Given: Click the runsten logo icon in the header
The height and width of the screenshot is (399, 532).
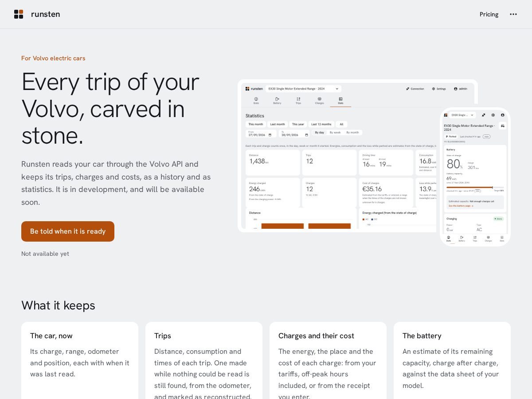Looking at the screenshot, I should (19, 14).
